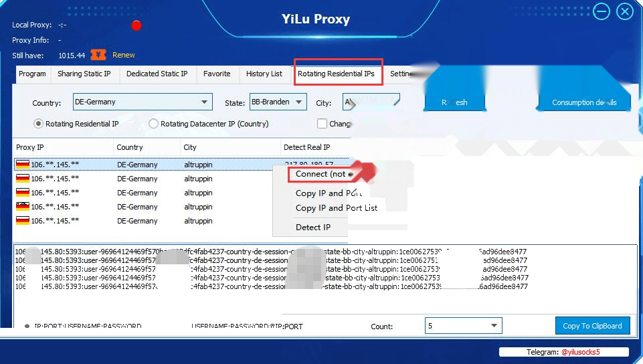Select Rotating Datacenter IP (Country) radio button

[153, 124]
